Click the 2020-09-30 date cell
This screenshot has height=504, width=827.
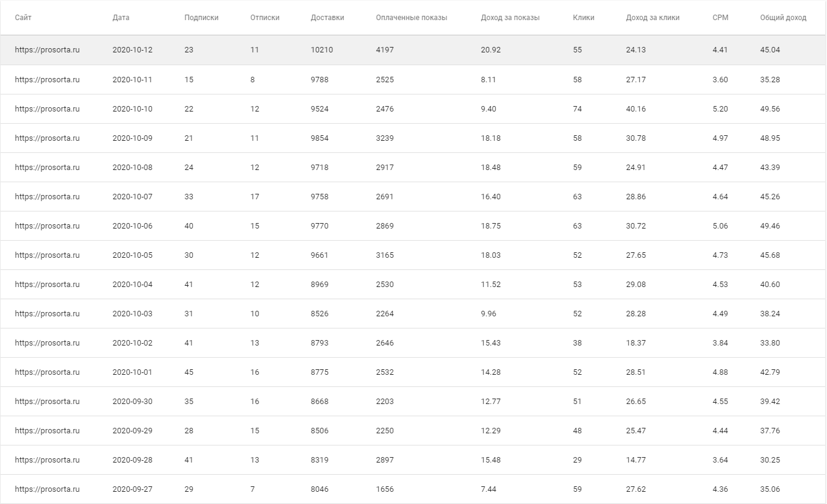(x=132, y=402)
